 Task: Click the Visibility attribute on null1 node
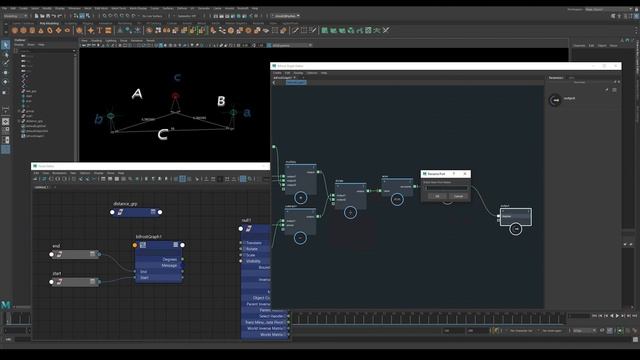tap(253, 261)
